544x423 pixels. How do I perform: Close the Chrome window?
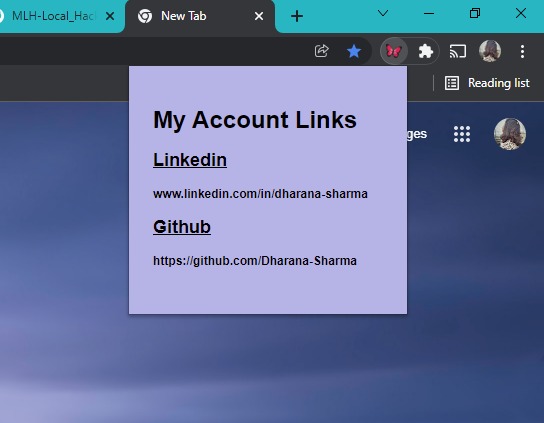pyautogui.click(x=521, y=14)
